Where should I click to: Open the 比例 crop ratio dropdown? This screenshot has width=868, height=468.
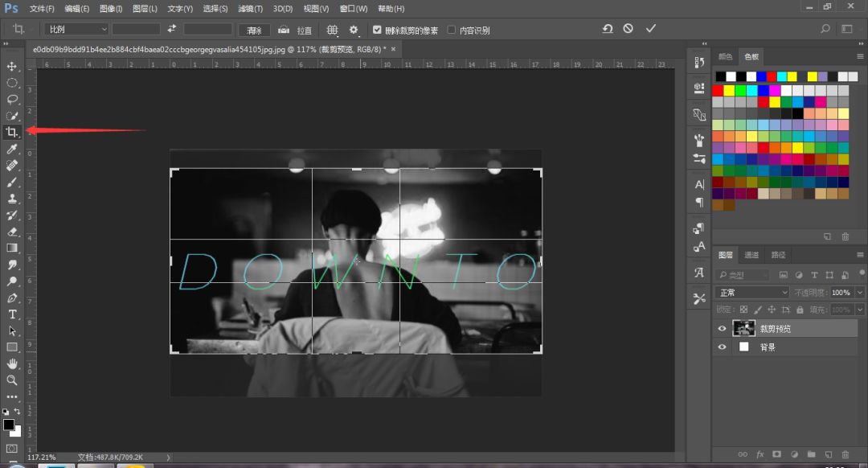tap(76, 29)
